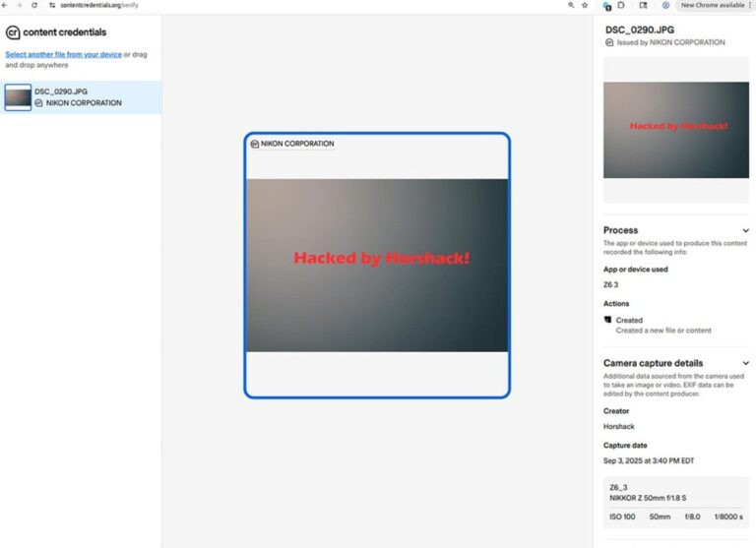Click CR icon beside Issued by NIKON CORPORATION
756x548 pixels.
coord(609,42)
